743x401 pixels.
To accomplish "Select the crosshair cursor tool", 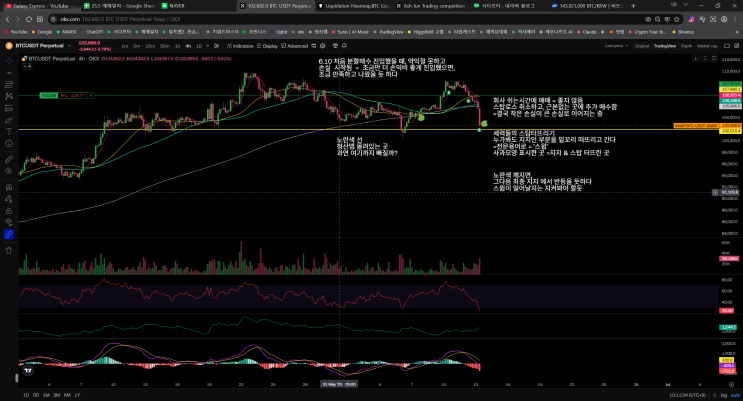I will click(9, 61).
